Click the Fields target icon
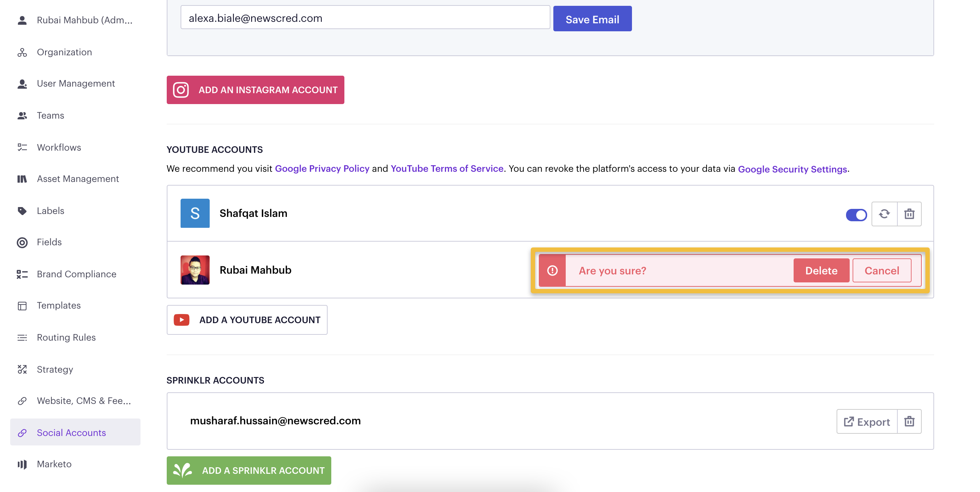980x492 pixels. (22, 242)
